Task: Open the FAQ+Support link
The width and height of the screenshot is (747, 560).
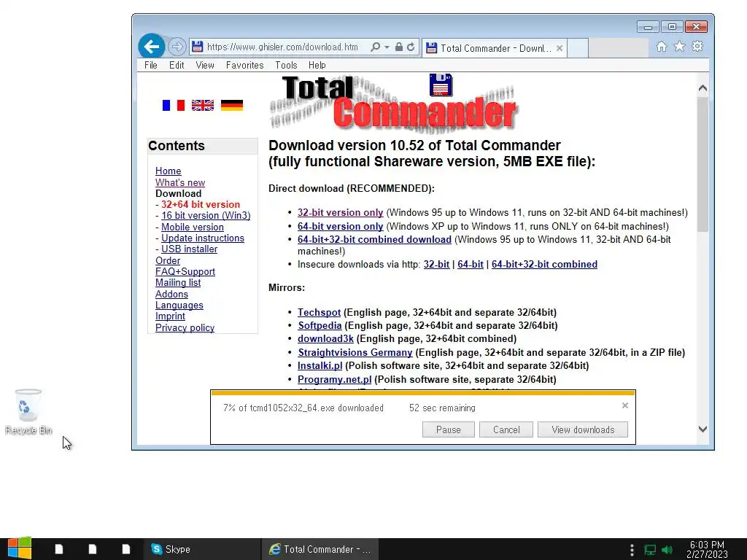Action: point(185,271)
